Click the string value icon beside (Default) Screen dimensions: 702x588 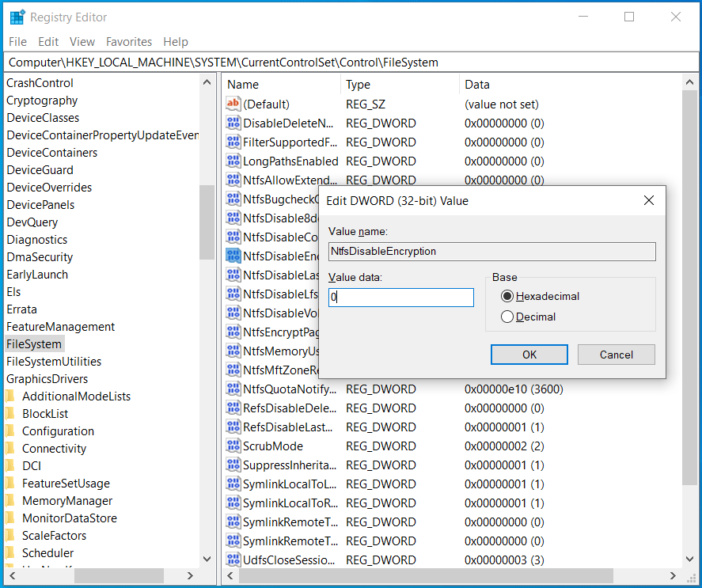(x=233, y=104)
